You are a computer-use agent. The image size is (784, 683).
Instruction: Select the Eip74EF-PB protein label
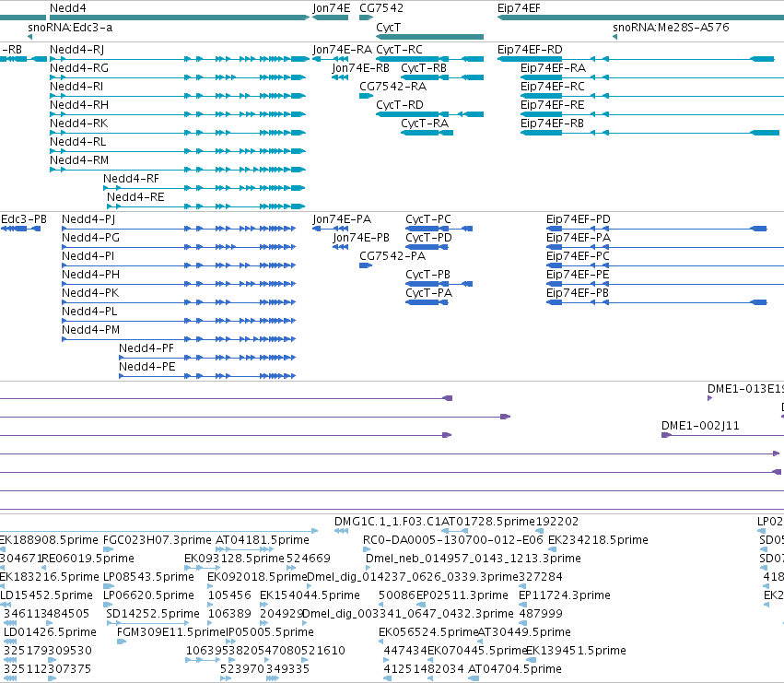click(x=578, y=293)
